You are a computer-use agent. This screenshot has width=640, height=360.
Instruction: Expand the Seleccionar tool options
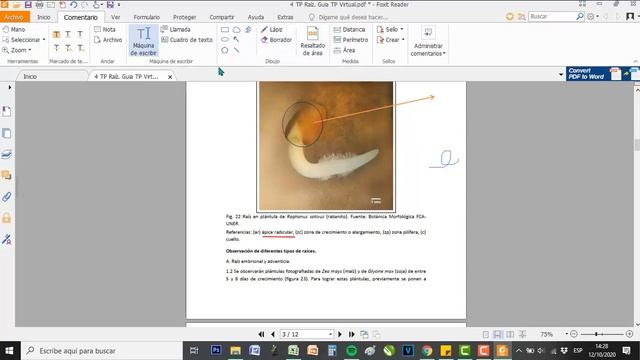click(44, 40)
